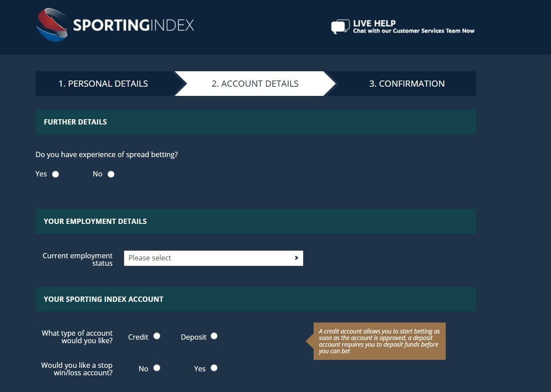Click the 'Current employment status' label
The image size is (551, 392).
tap(78, 260)
